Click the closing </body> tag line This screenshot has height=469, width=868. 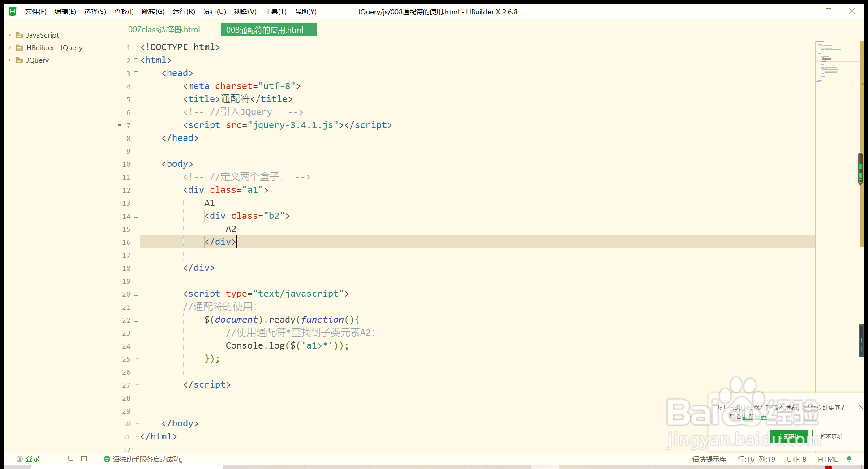[180, 423]
